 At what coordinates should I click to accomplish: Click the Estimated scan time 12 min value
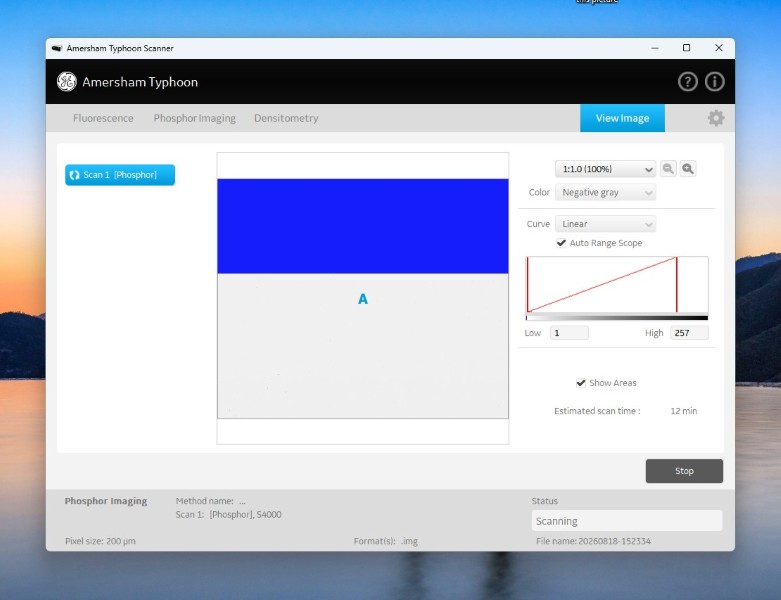683,411
